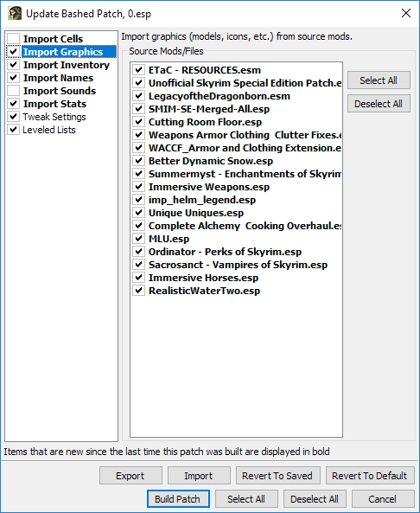Select RealisticWaterTwo.esp mod name

[204, 291]
